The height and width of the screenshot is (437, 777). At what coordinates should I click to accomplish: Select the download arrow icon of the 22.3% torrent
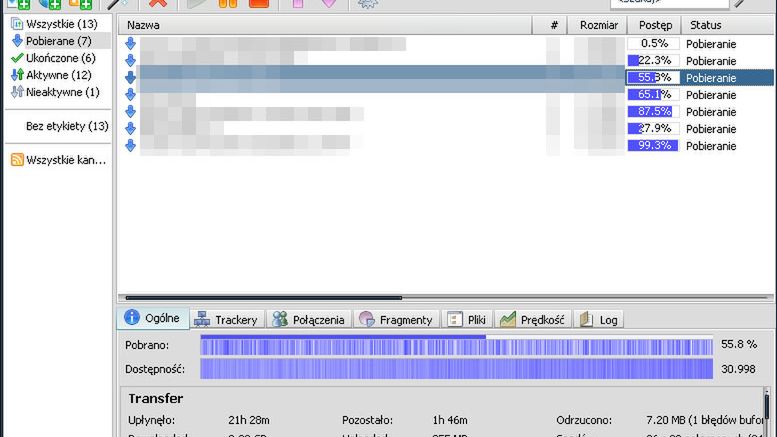pyautogui.click(x=130, y=60)
